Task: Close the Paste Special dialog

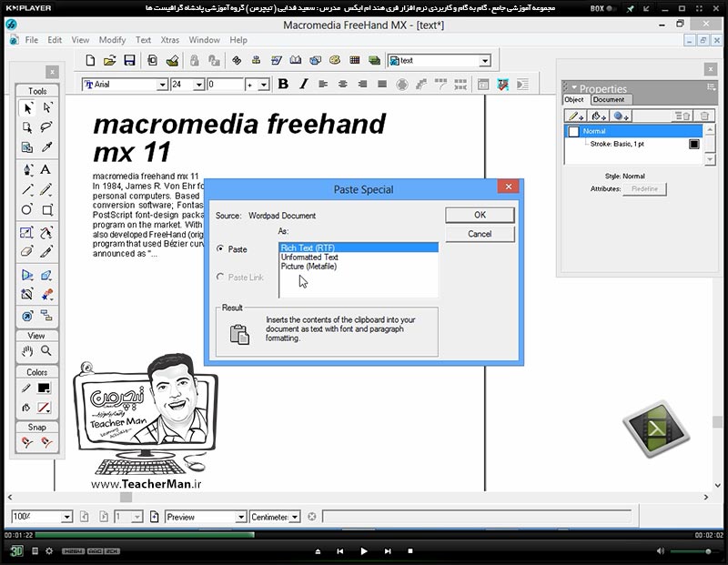Action: pos(509,187)
